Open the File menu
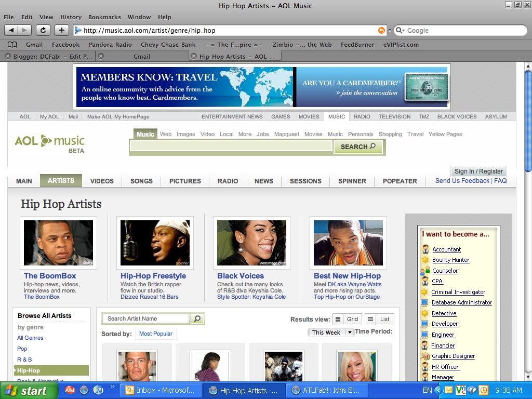The width and height of the screenshot is (532, 399). pos(9,17)
